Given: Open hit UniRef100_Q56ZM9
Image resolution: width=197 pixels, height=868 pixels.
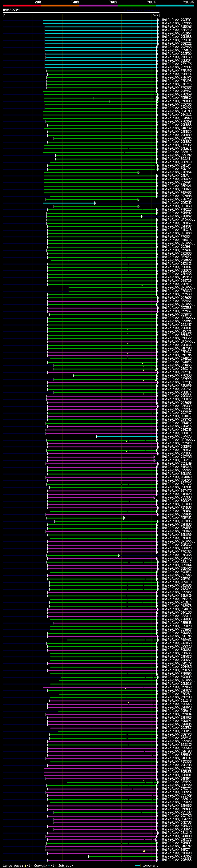Looking at the screenshot, I should [x=176, y=203].
